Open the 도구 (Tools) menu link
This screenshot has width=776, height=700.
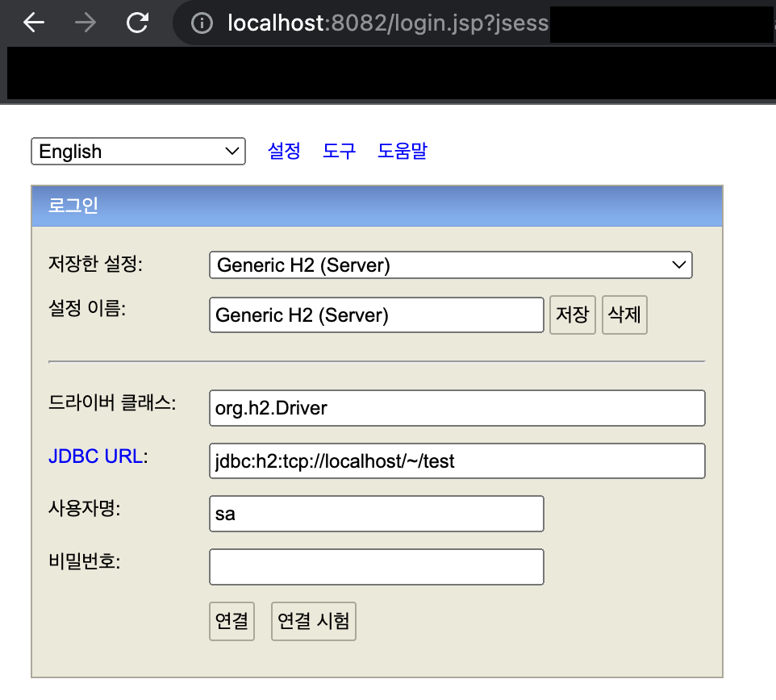(x=339, y=151)
